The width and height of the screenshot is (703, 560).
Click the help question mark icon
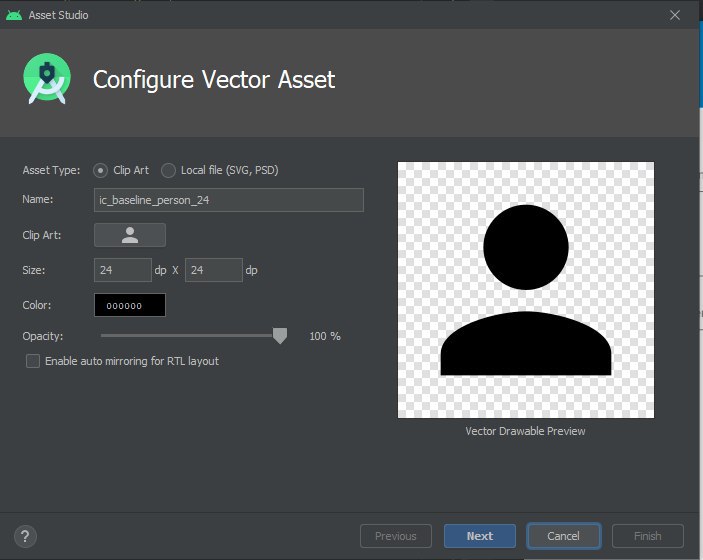click(25, 536)
